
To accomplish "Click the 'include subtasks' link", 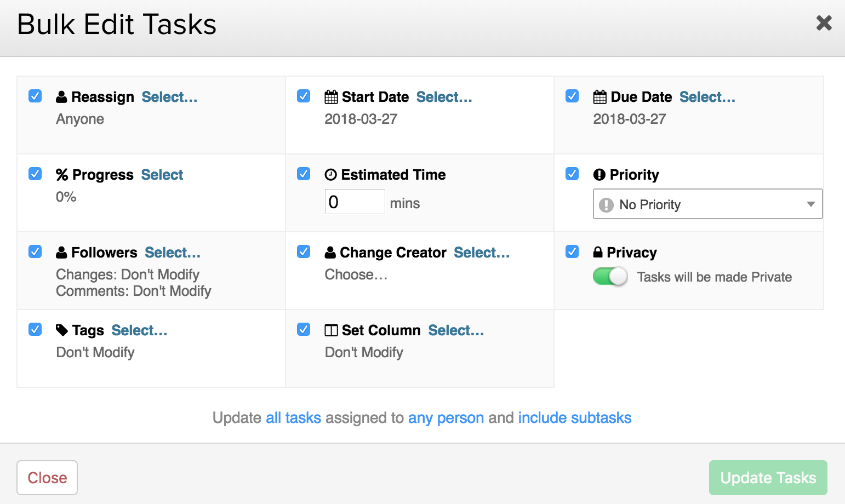I will [x=574, y=418].
